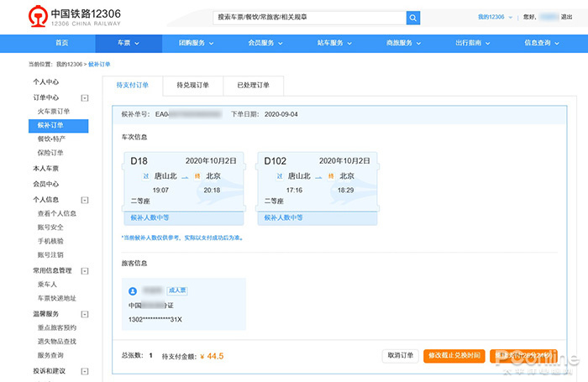This screenshot has height=382, width=588.
Task: Click the passenger avatar icon
Action: point(133,290)
